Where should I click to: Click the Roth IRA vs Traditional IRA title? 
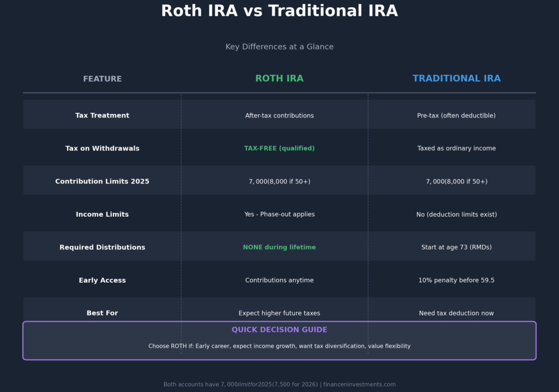pos(279,10)
